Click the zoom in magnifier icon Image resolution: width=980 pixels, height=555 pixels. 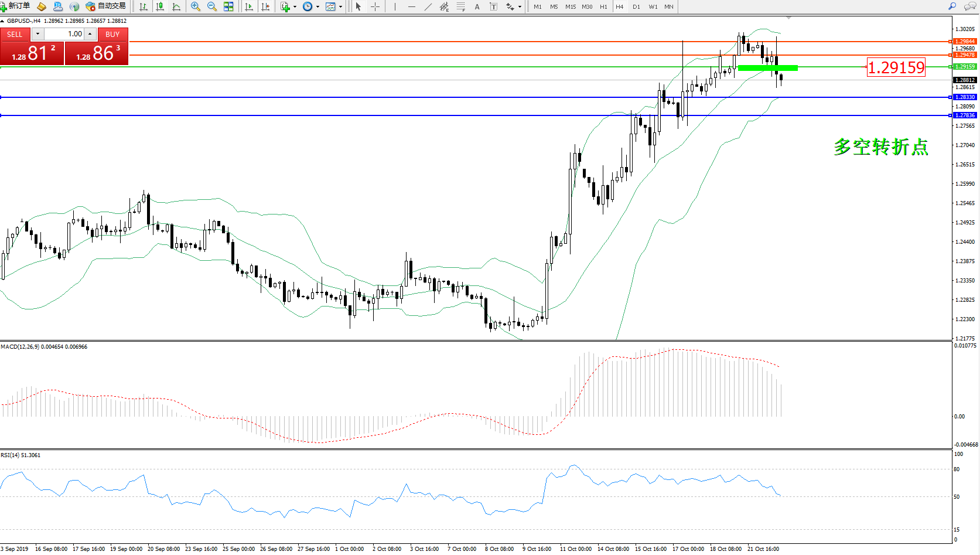point(196,6)
